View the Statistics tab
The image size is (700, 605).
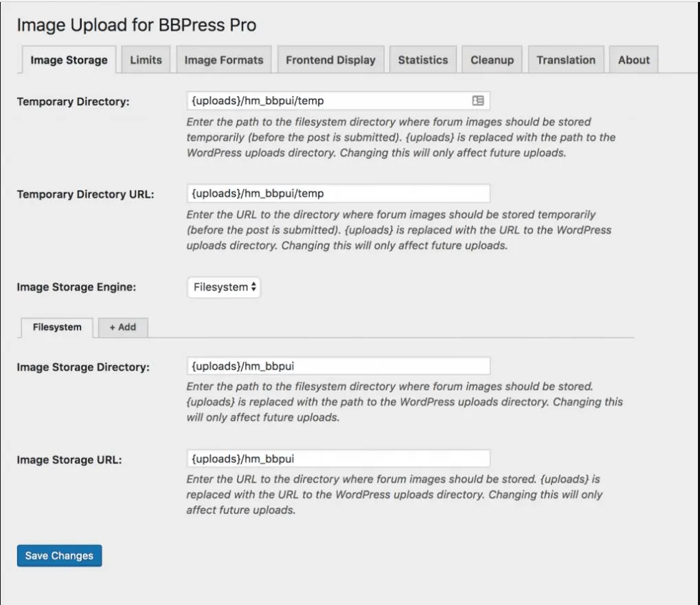coord(422,60)
